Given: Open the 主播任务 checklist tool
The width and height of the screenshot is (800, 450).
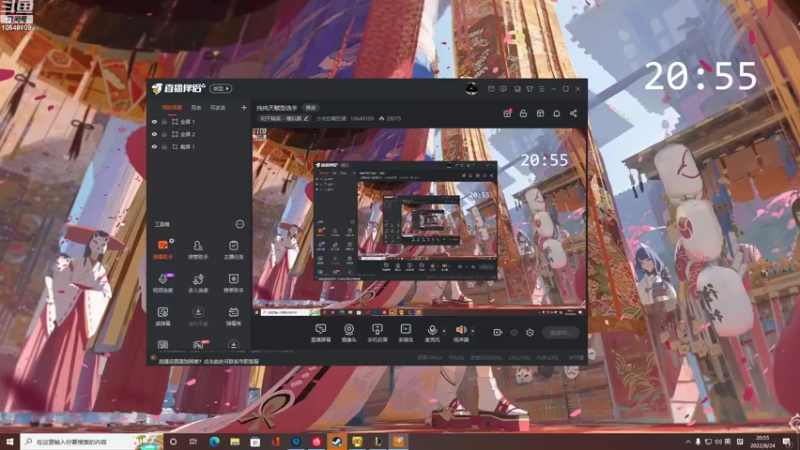Looking at the screenshot, I should coord(233,249).
